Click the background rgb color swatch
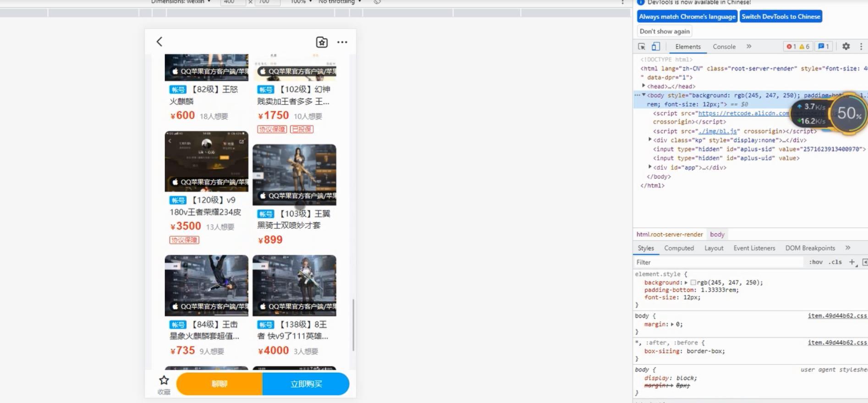This screenshot has width=868, height=403. pyautogui.click(x=693, y=283)
